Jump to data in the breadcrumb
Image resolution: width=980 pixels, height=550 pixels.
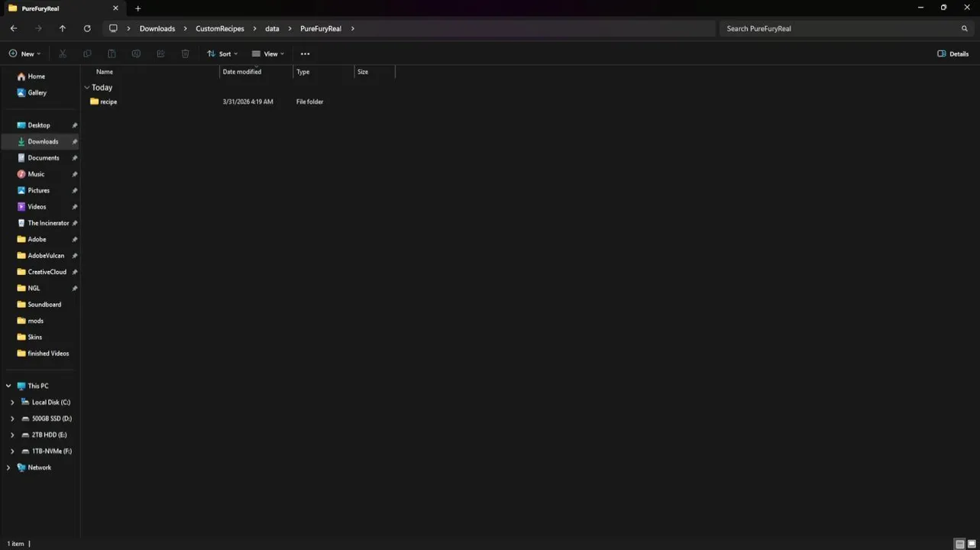coord(272,28)
